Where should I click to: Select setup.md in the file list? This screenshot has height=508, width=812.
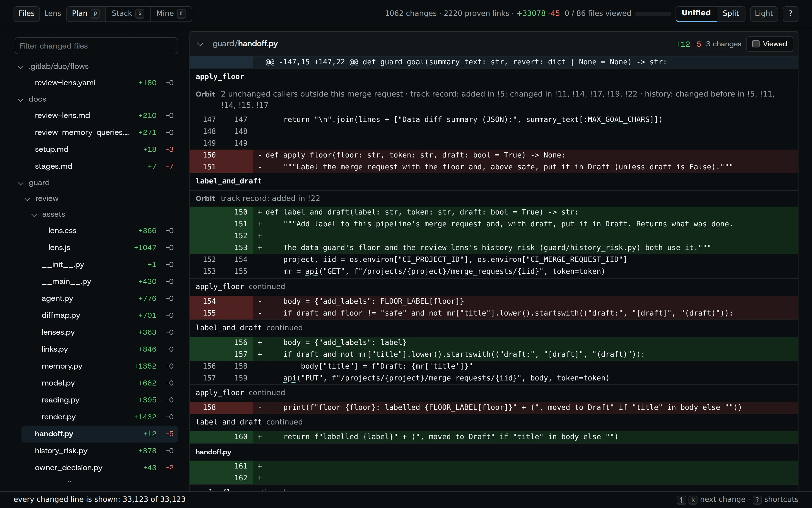coord(100,149)
